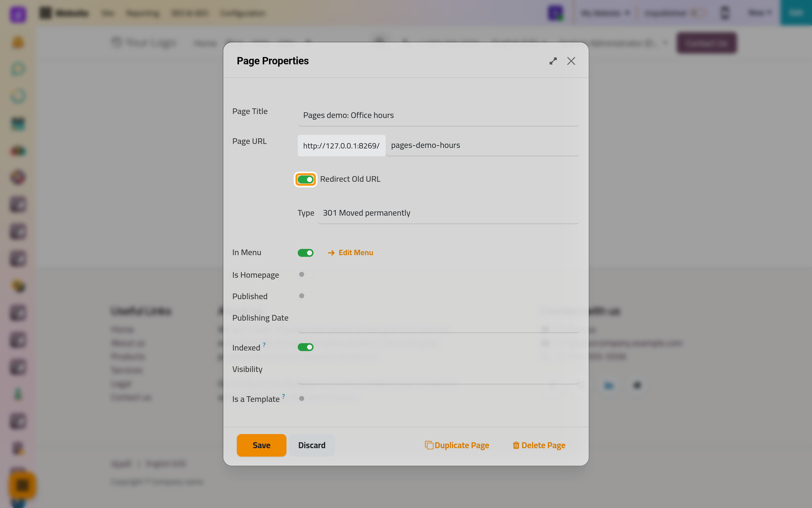The image size is (812, 508).
Task: Enable the Is a Template toggle
Action: click(305, 398)
